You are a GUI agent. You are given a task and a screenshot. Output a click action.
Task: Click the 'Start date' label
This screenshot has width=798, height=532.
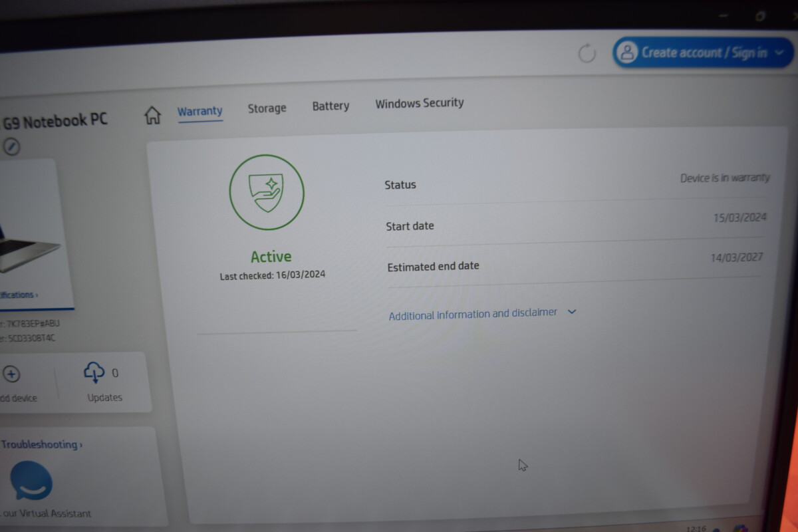point(410,226)
